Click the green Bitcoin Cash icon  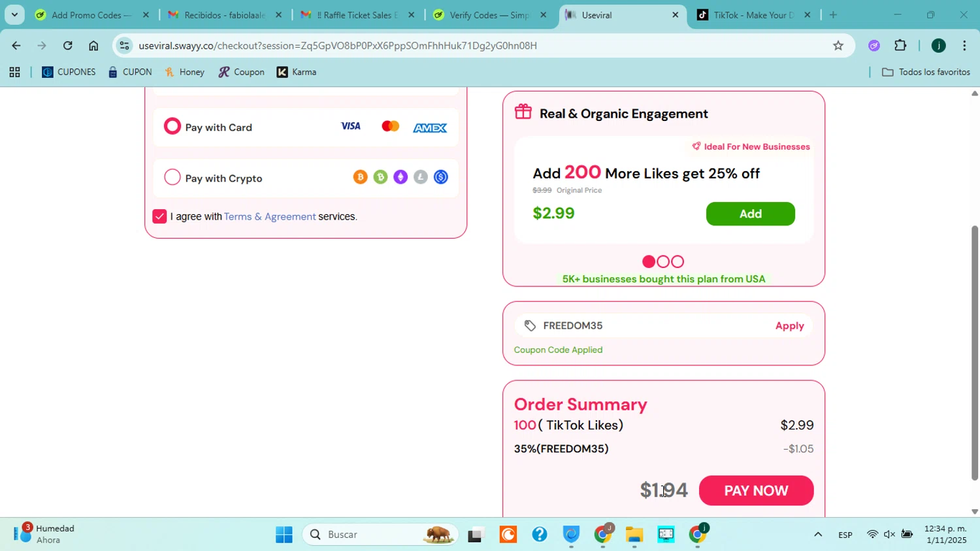[380, 177]
